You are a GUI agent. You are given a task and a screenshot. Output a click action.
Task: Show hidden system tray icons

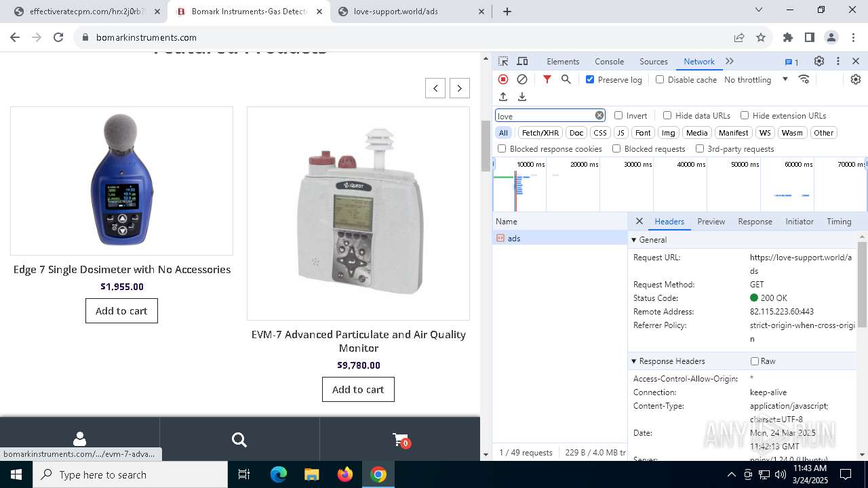pyautogui.click(x=731, y=474)
